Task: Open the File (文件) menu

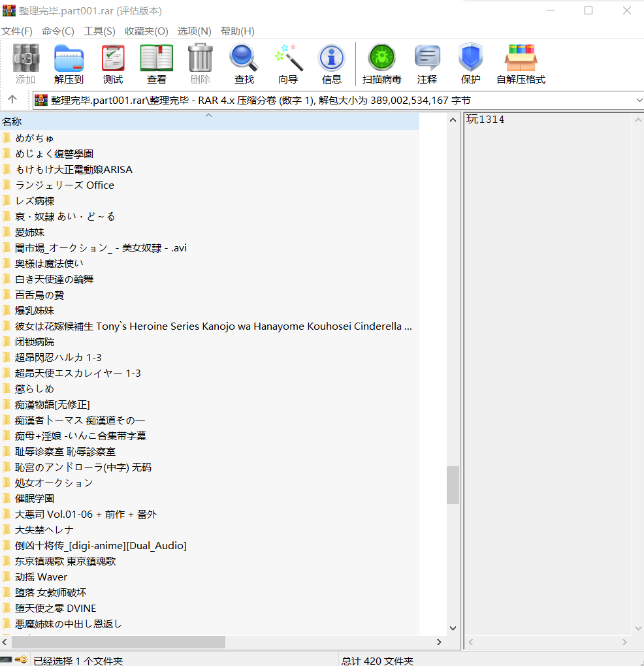Action: coord(17,31)
